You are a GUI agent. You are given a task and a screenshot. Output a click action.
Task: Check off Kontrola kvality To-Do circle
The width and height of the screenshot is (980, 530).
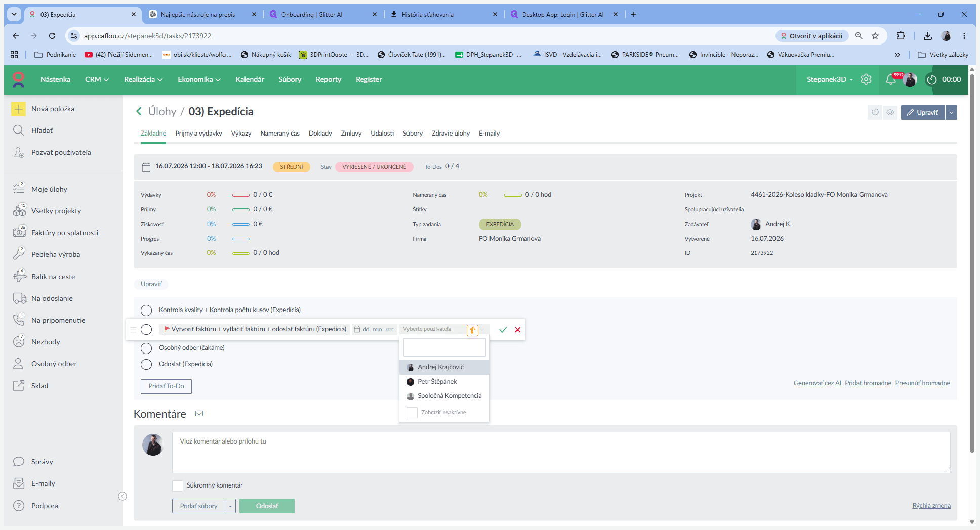click(x=146, y=310)
